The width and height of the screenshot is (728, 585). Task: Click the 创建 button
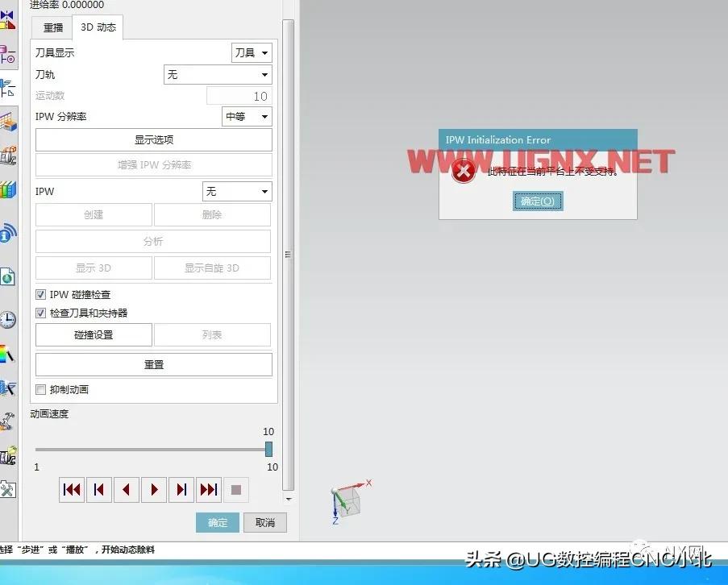(x=94, y=215)
